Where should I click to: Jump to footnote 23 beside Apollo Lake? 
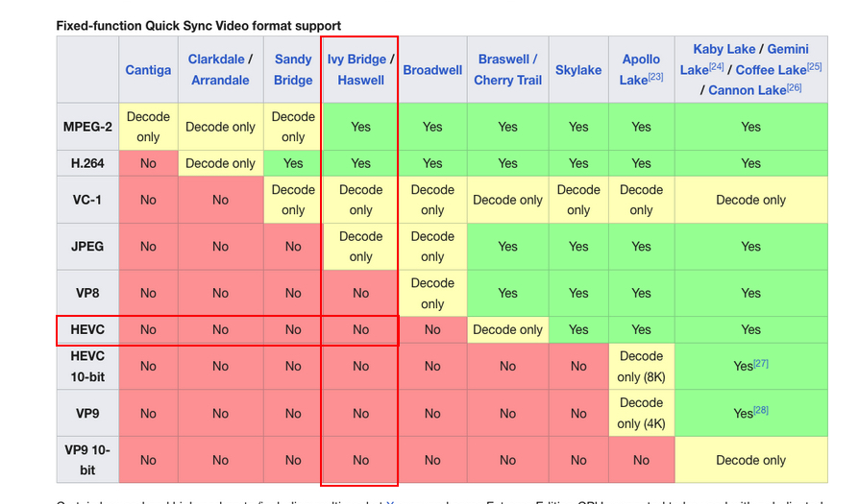(x=655, y=77)
